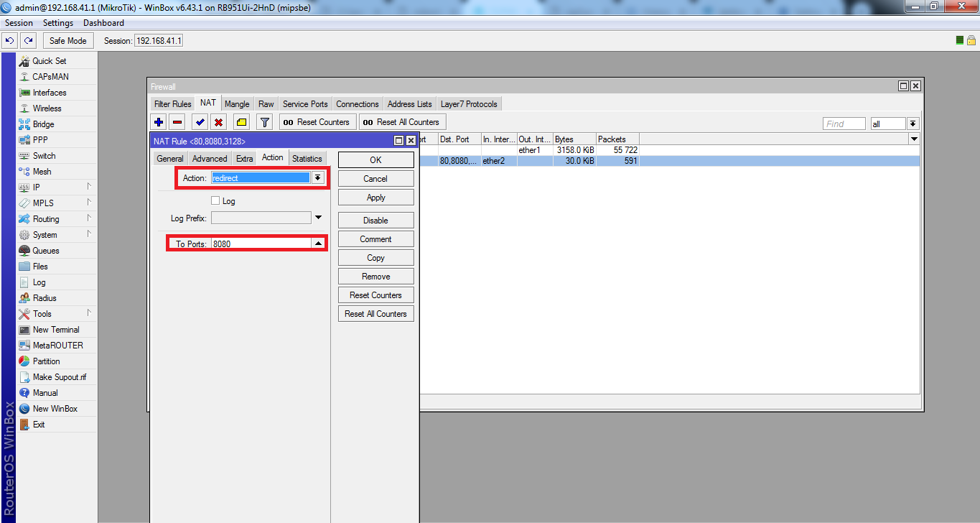
Task: Open the Queues menu item
Action: [46, 251]
